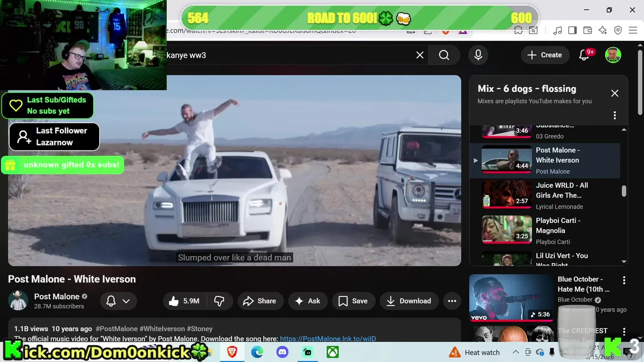This screenshot has width=644, height=362.
Task: Clear the search box with the X
Action: (420, 55)
